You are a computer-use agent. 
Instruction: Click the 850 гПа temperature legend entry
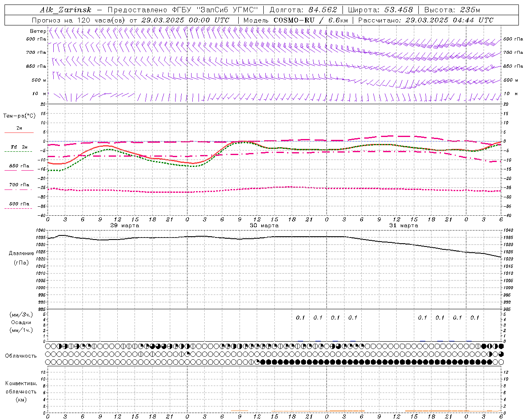(19, 166)
